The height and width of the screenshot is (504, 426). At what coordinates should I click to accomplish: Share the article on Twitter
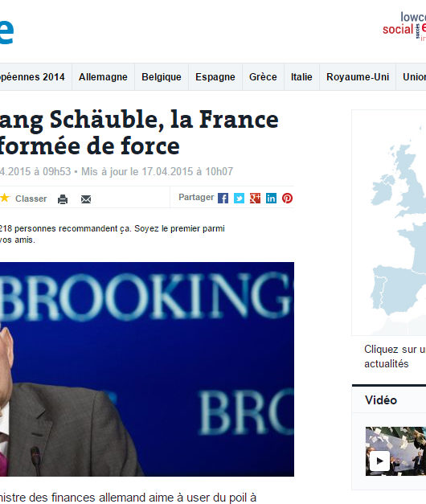[239, 199]
